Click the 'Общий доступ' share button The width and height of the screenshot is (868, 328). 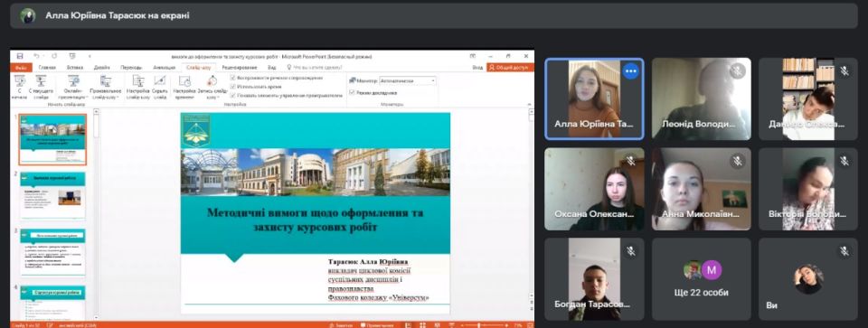pos(510,67)
